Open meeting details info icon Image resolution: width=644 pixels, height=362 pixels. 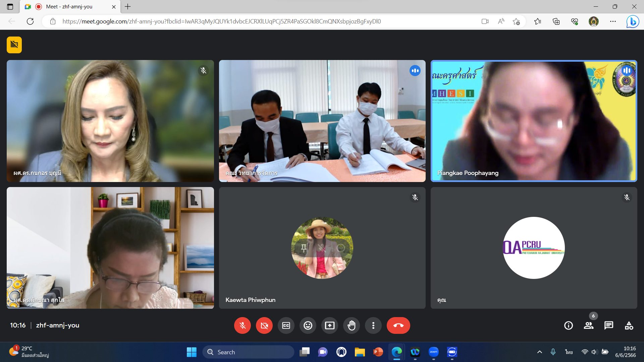tap(569, 325)
